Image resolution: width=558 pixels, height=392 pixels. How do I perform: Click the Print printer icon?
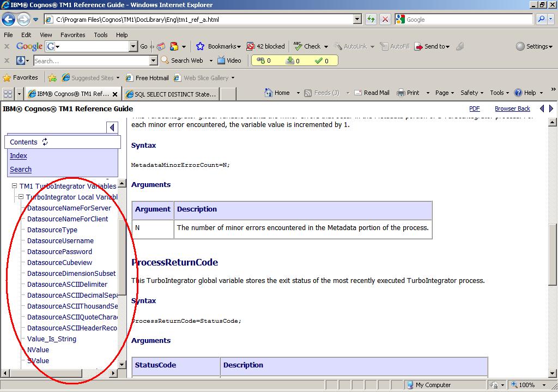pyautogui.click(x=401, y=93)
